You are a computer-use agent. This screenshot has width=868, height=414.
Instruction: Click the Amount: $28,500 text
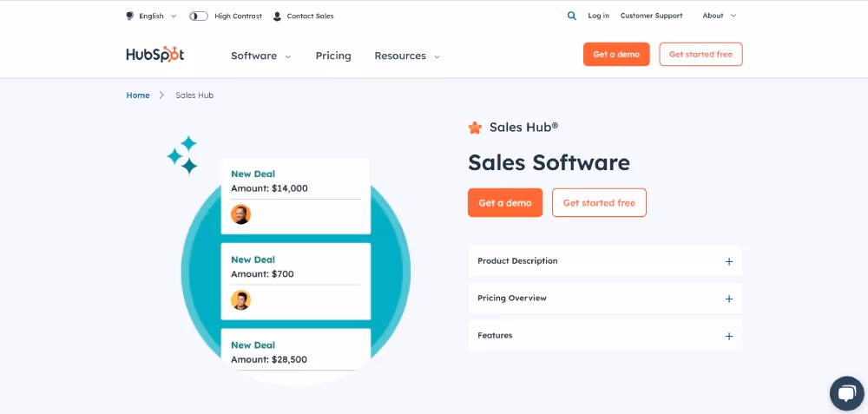coord(269,360)
